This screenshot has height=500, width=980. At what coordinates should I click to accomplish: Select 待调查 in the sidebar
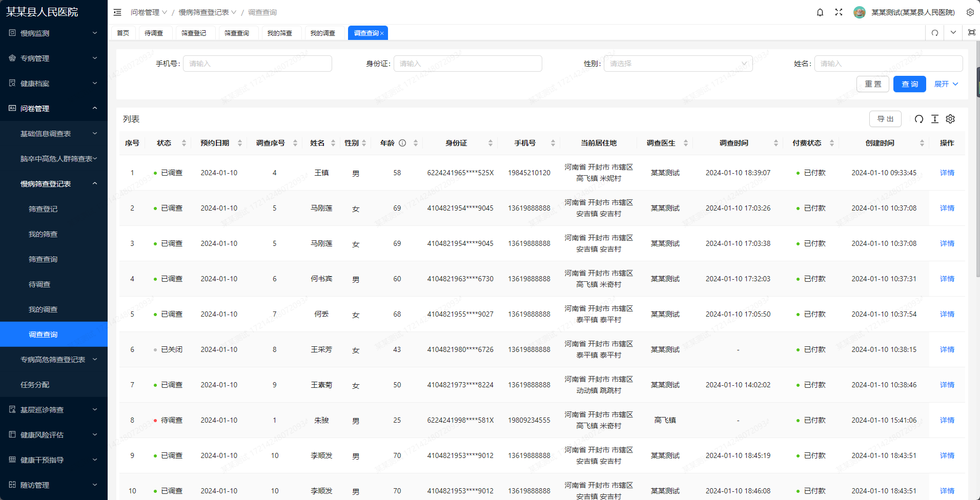54,284
